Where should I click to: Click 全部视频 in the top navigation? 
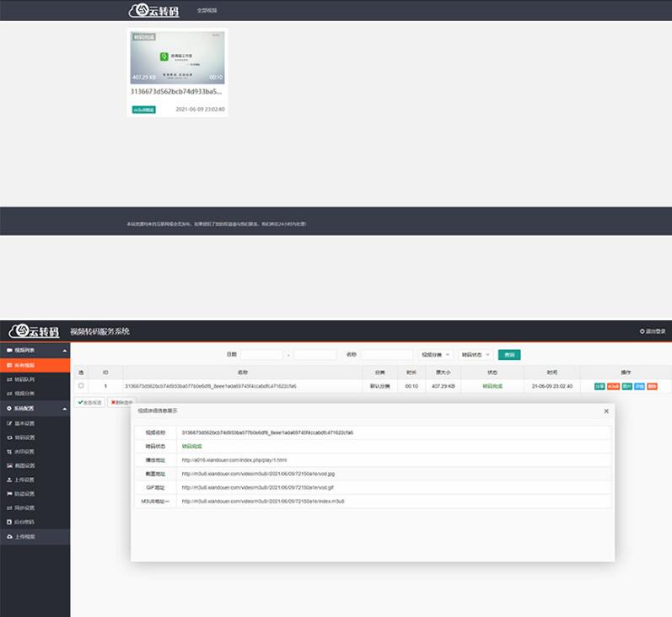(207, 11)
